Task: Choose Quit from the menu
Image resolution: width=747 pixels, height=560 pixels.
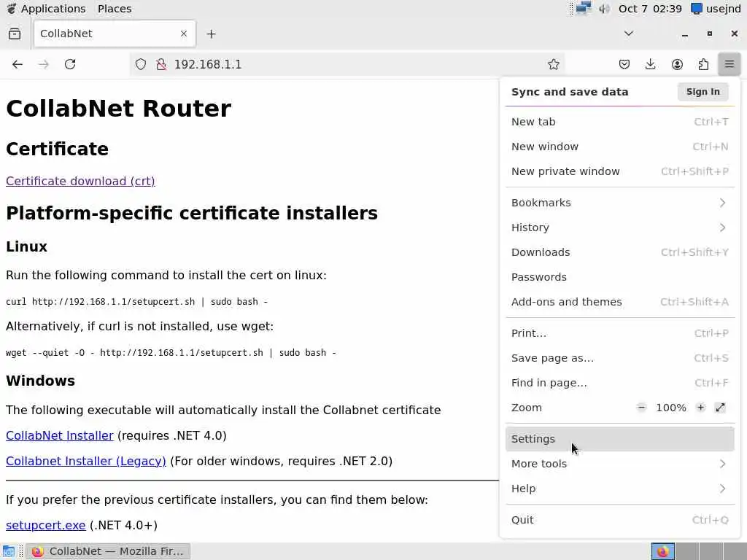Action: (x=620, y=520)
